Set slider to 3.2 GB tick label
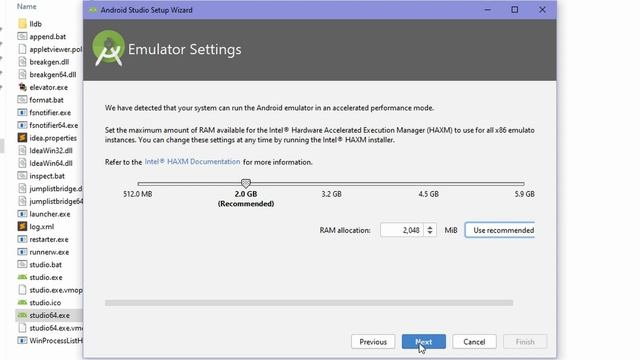Image resolution: width=640 pixels, height=360 pixels. point(331,194)
